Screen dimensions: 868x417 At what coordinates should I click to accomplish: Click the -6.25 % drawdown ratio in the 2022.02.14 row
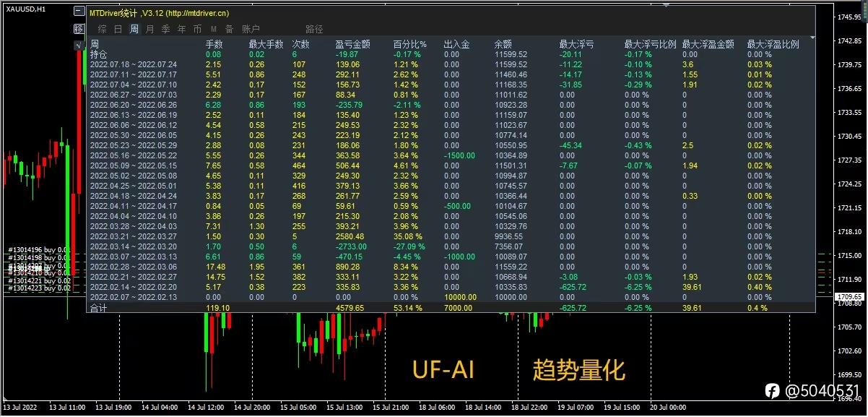pos(638,287)
